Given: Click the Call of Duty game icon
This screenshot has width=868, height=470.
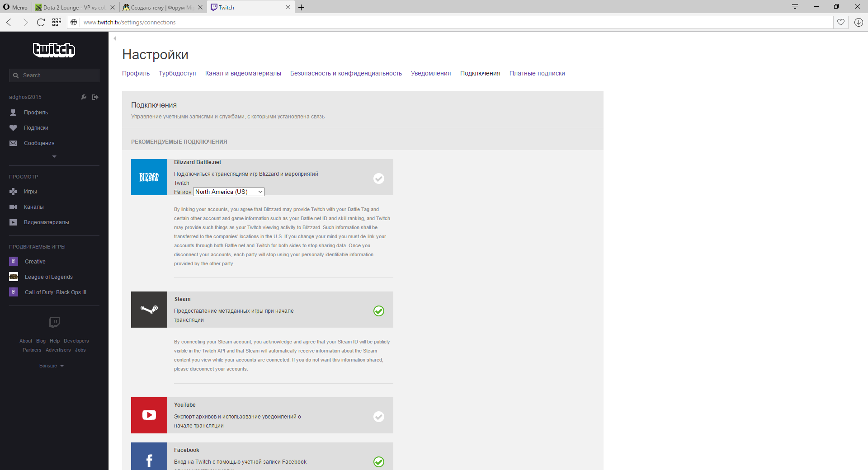Looking at the screenshot, I should pyautogui.click(x=14, y=292).
